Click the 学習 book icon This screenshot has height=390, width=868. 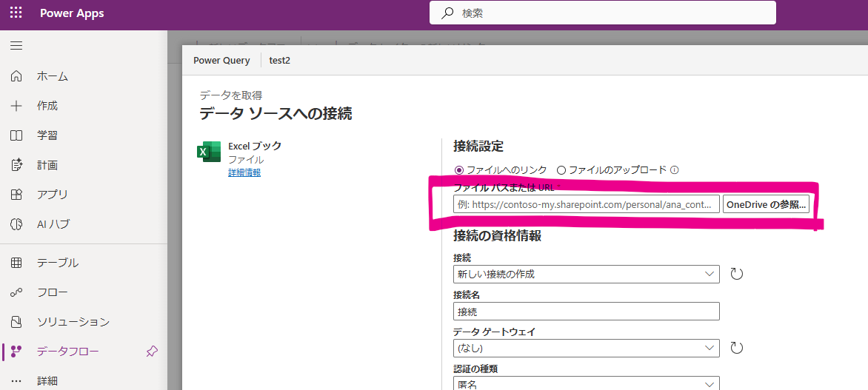pyautogui.click(x=16, y=135)
